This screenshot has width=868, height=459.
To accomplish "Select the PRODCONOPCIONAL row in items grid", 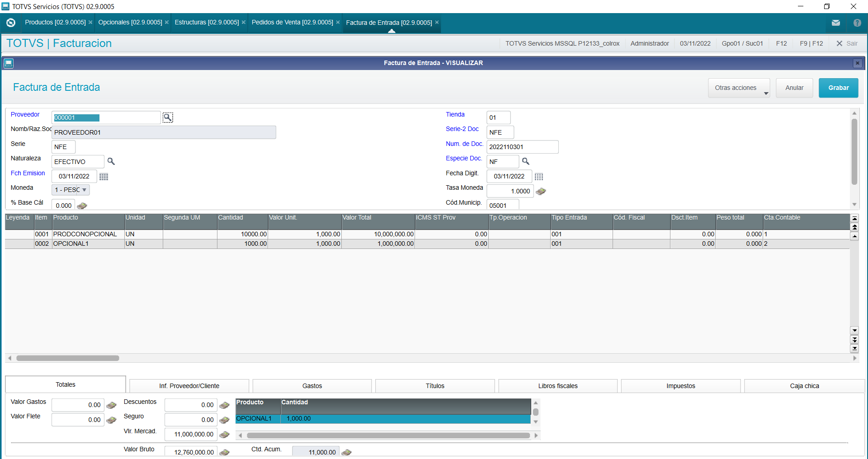I will [427, 234].
